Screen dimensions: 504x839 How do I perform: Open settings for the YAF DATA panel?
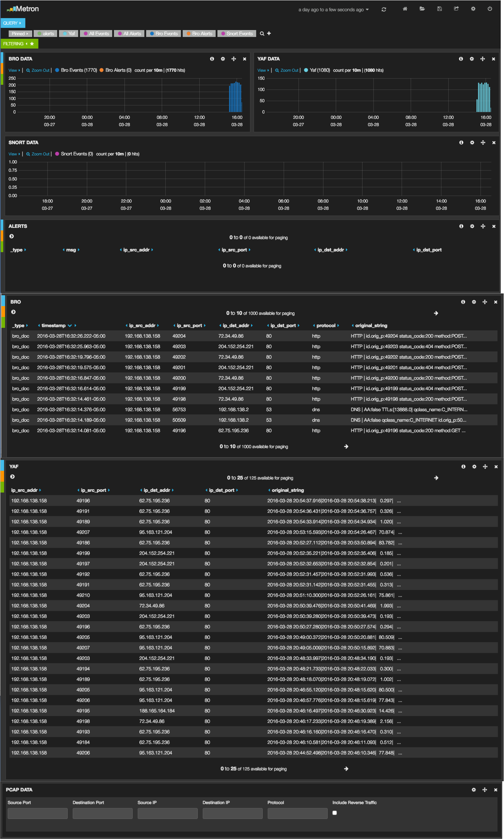click(x=471, y=59)
